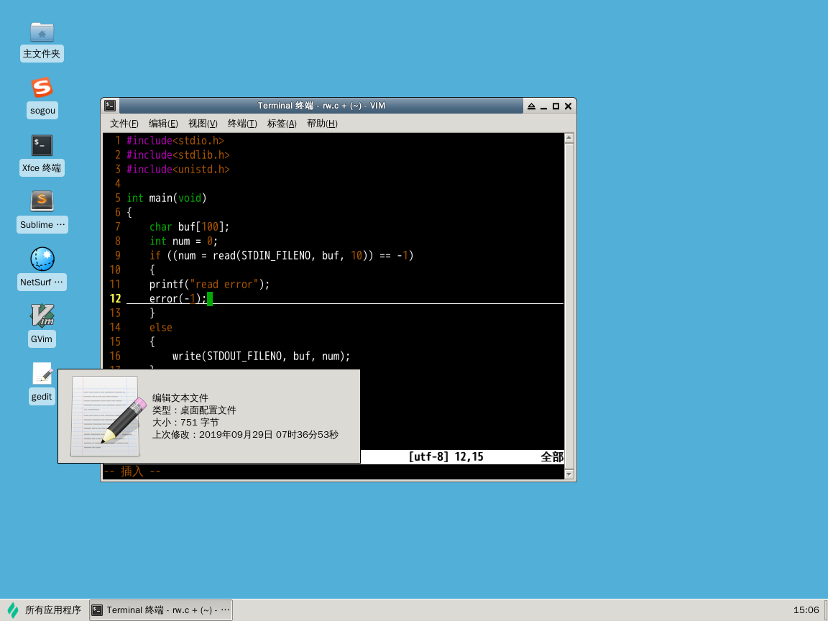
Task: Open the 标签(A) menu
Action: point(282,124)
